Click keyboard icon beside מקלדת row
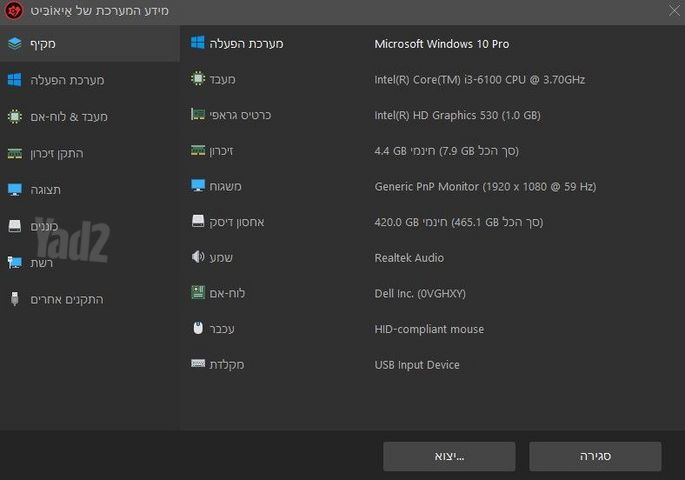Viewport: 685px width, 480px height. (x=198, y=363)
